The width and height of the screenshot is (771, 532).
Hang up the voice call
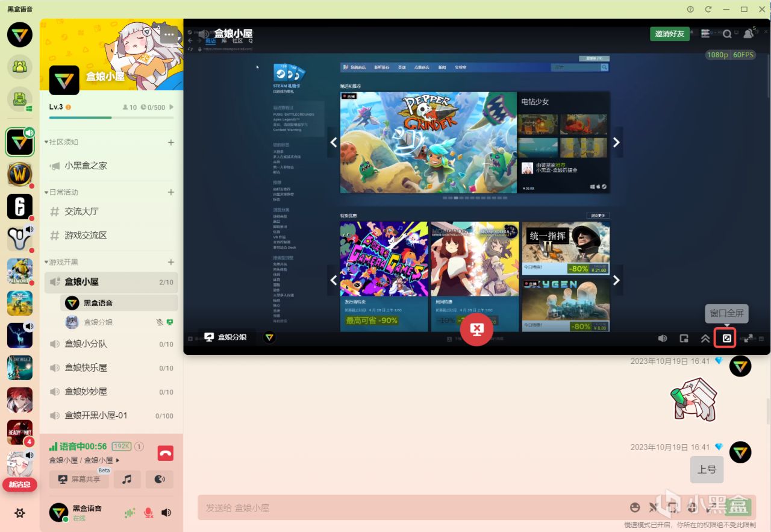[165, 454]
